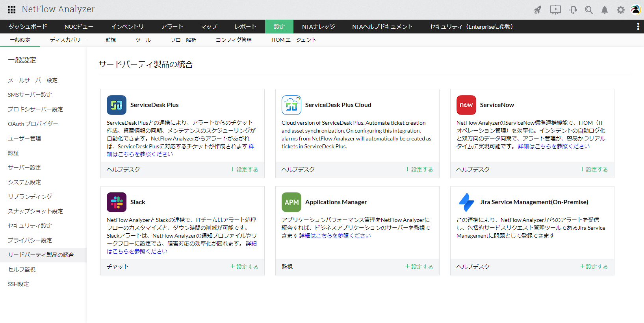Click the presentation screen icon
The height and width of the screenshot is (323, 644).
point(555,10)
